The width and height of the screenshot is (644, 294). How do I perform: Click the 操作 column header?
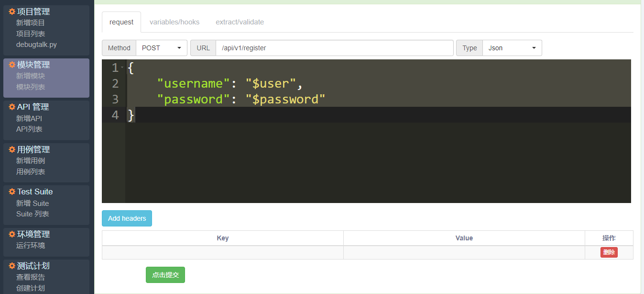point(609,238)
